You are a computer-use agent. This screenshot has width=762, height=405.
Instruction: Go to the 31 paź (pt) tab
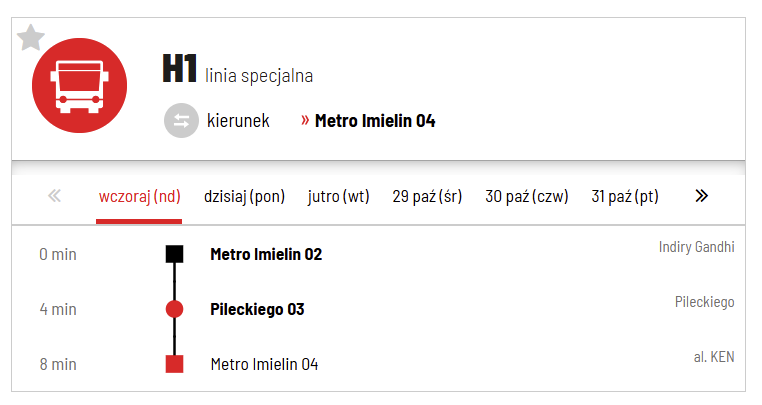click(x=625, y=196)
